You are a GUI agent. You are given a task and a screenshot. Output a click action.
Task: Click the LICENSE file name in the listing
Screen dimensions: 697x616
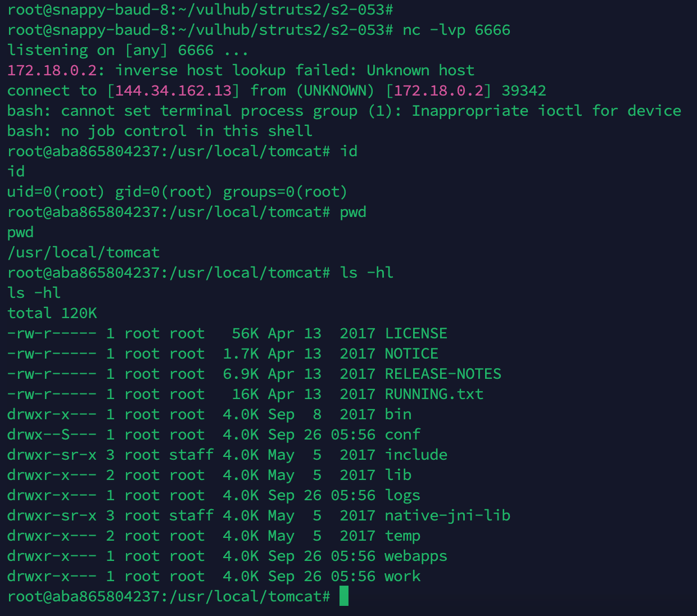pos(416,333)
